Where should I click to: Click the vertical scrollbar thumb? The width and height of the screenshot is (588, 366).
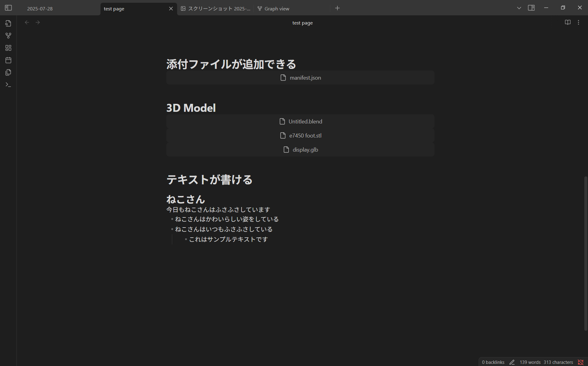(x=586, y=253)
